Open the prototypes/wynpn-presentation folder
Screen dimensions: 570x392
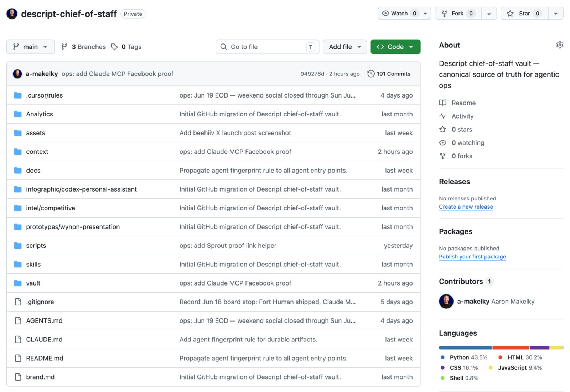click(73, 227)
